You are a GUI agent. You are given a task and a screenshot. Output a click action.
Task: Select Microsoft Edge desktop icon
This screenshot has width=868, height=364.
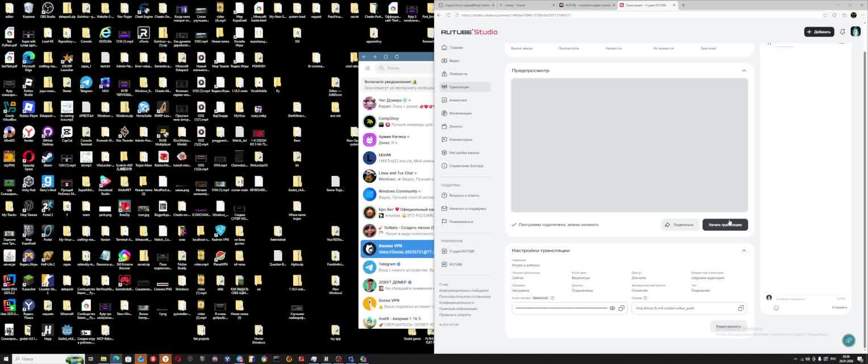28,60
